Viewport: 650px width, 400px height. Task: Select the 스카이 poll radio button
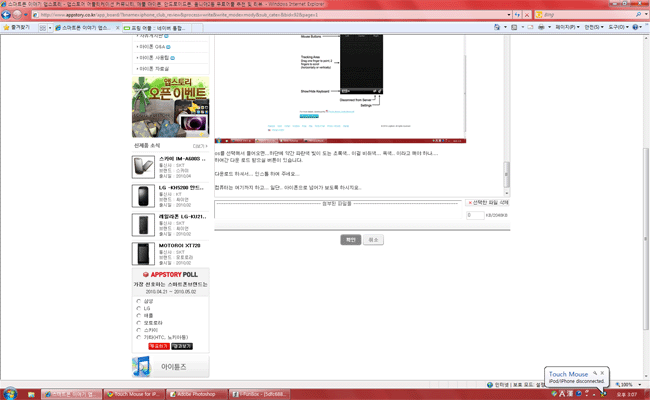coord(138,330)
